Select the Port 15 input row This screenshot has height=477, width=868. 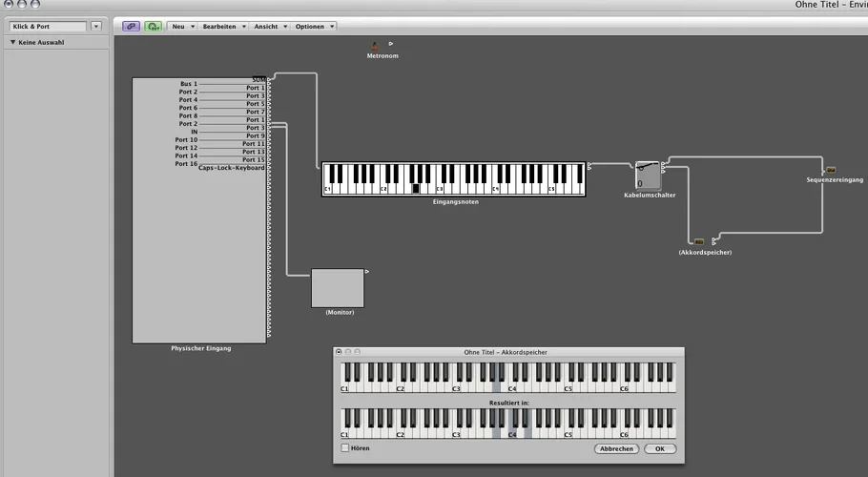tap(254, 160)
